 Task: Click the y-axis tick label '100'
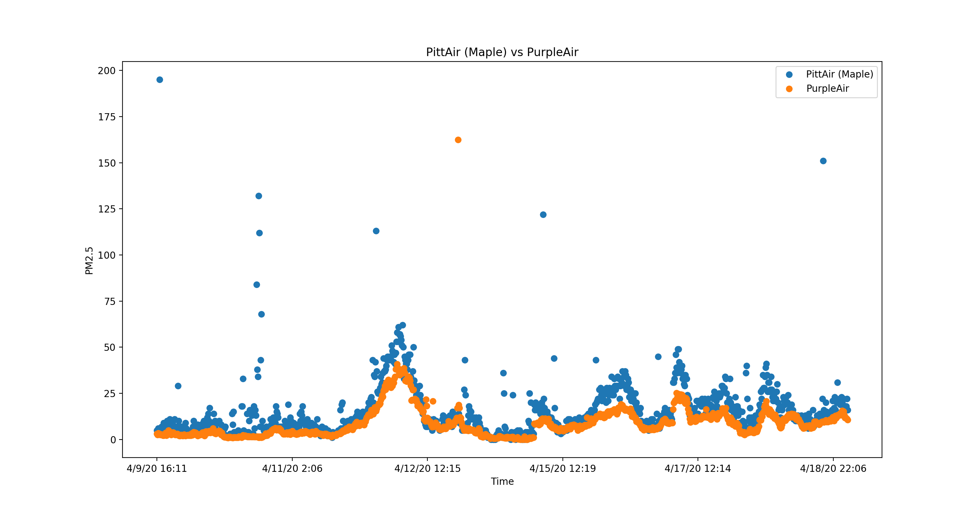click(107, 256)
